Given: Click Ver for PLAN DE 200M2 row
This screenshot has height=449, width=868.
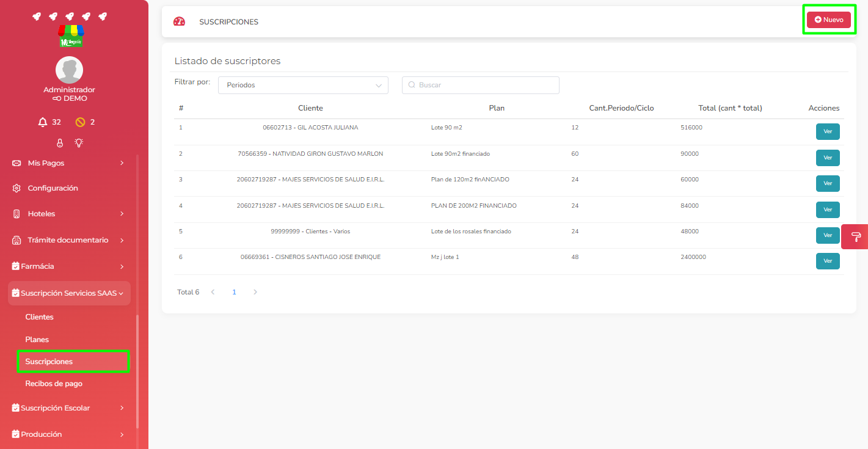Looking at the screenshot, I should 828,210.
